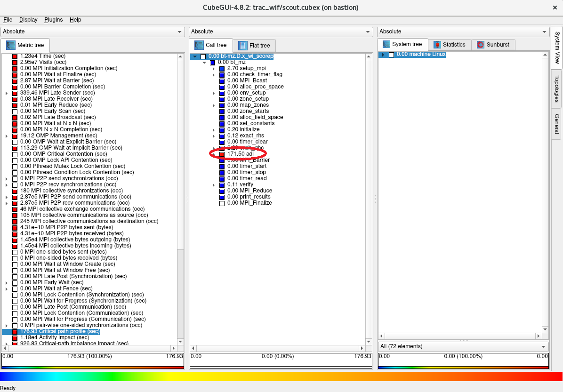Click the box beside machine Linux
The width and height of the screenshot is (563, 392).
point(391,55)
